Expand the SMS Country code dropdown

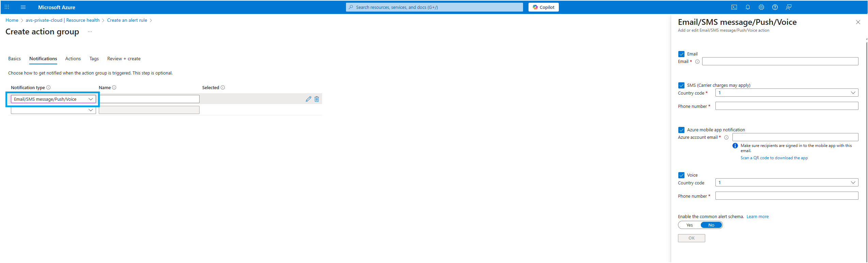coord(787,93)
